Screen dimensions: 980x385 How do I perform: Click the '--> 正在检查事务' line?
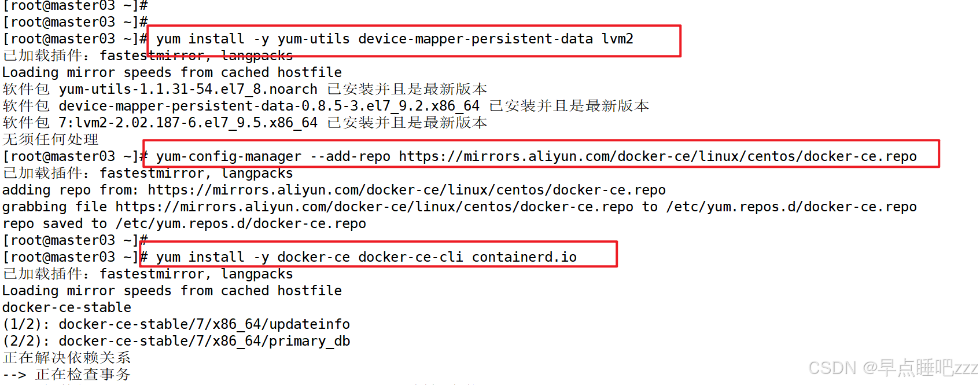(x=67, y=375)
